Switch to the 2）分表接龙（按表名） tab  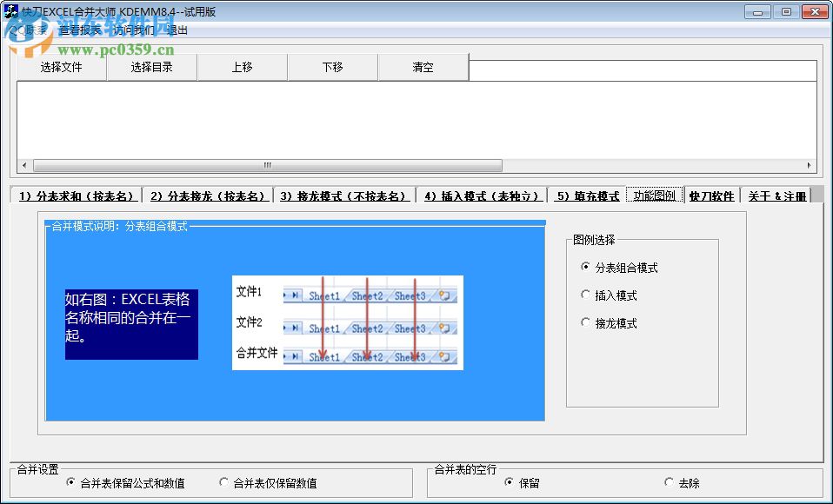click(x=209, y=196)
